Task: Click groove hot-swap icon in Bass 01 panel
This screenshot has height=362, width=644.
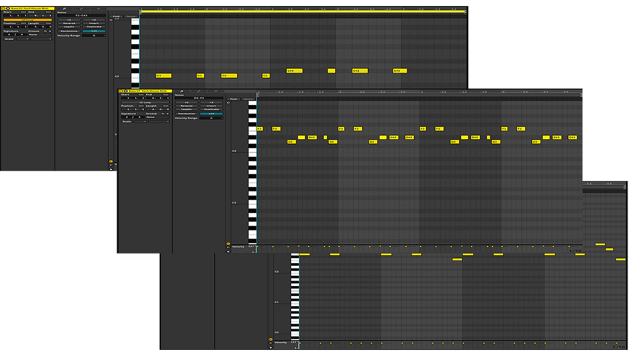Action: 45,31
